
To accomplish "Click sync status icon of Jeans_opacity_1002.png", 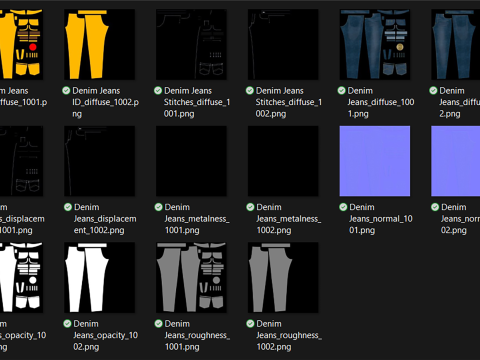I will point(67,323).
